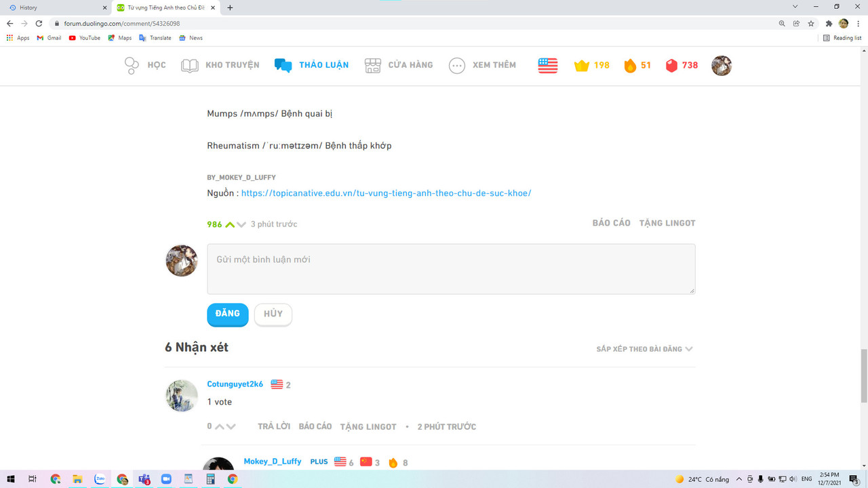
Task: Click the share page icon
Action: (x=796, y=23)
